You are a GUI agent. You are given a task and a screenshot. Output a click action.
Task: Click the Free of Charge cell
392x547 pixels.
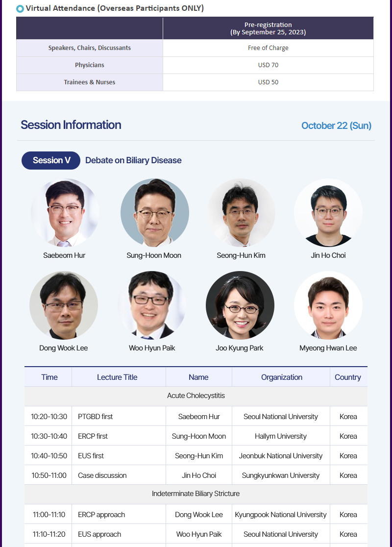pos(268,48)
